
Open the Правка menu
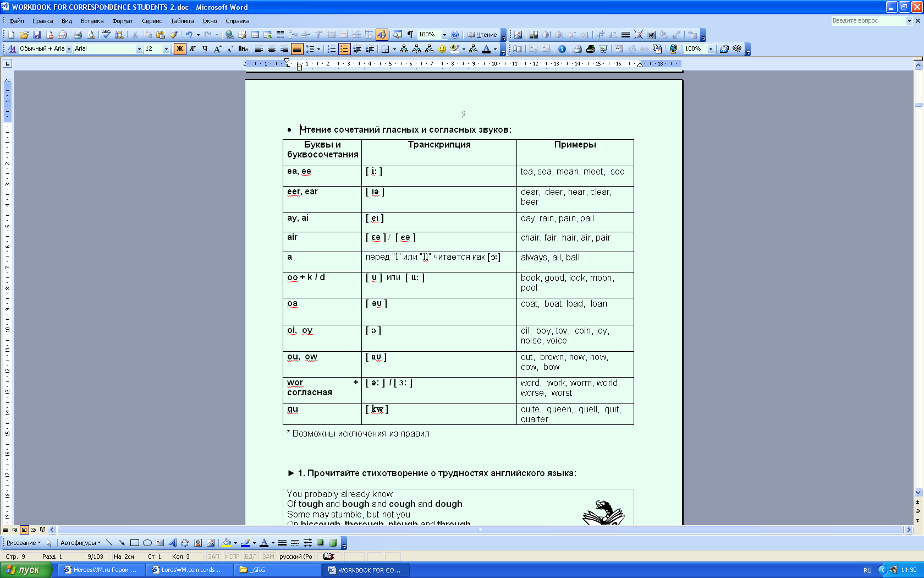pos(42,21)
